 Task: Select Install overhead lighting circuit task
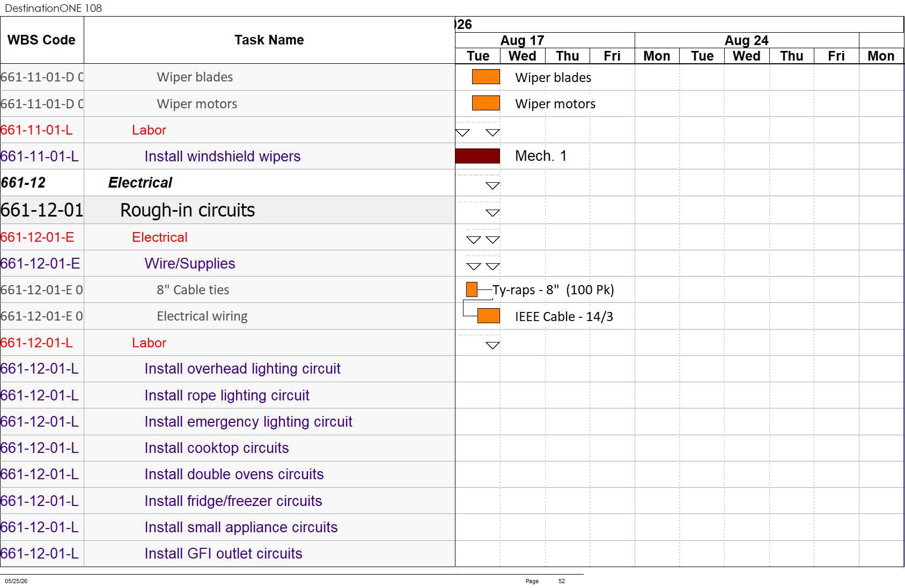[x=227, y=369]
